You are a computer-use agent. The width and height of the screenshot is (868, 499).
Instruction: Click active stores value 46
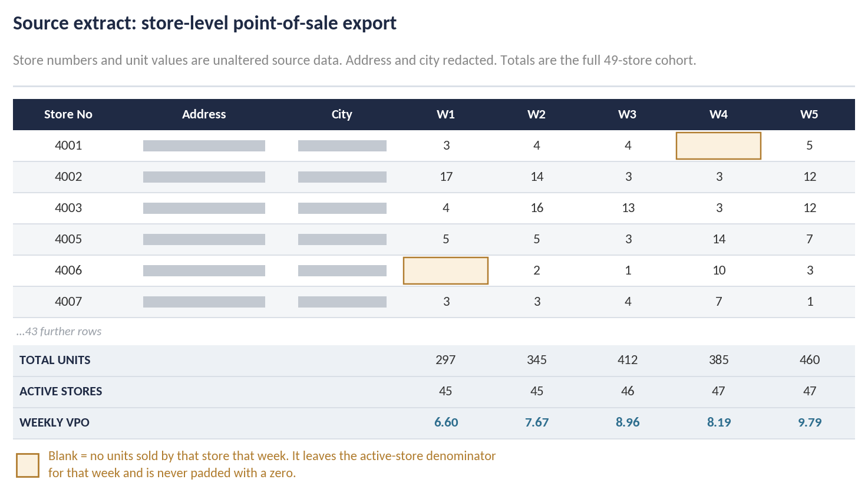pos(628,391)
